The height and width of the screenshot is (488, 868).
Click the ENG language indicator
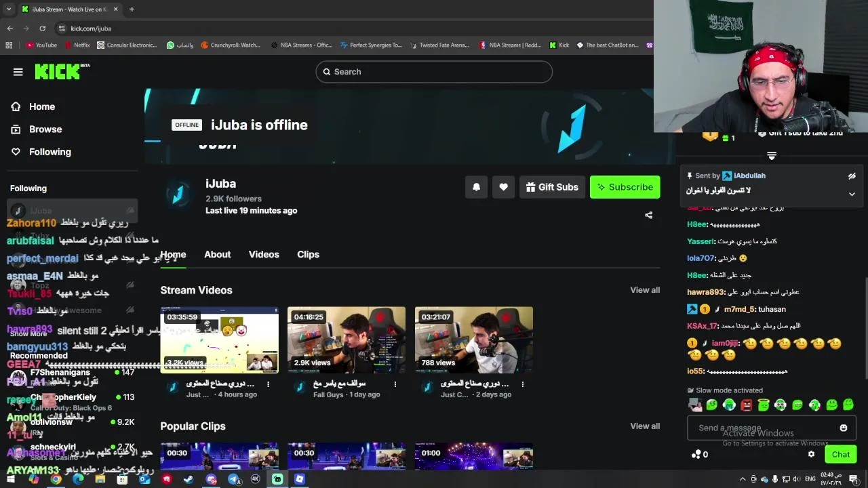(x=810, y=479)
